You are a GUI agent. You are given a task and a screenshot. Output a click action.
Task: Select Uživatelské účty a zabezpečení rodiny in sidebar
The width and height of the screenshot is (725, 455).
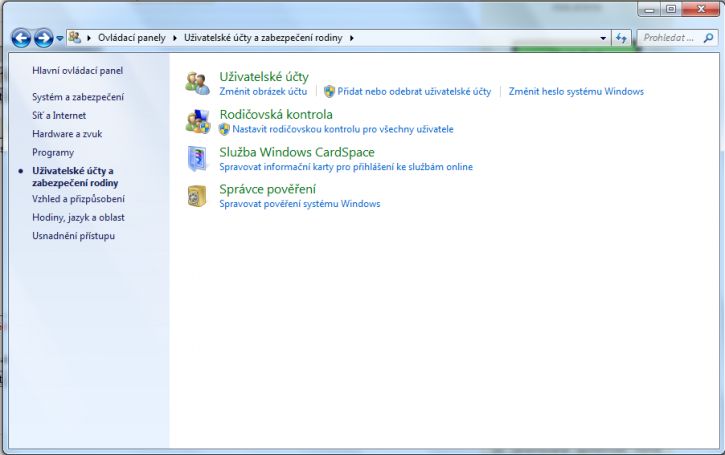75,177
